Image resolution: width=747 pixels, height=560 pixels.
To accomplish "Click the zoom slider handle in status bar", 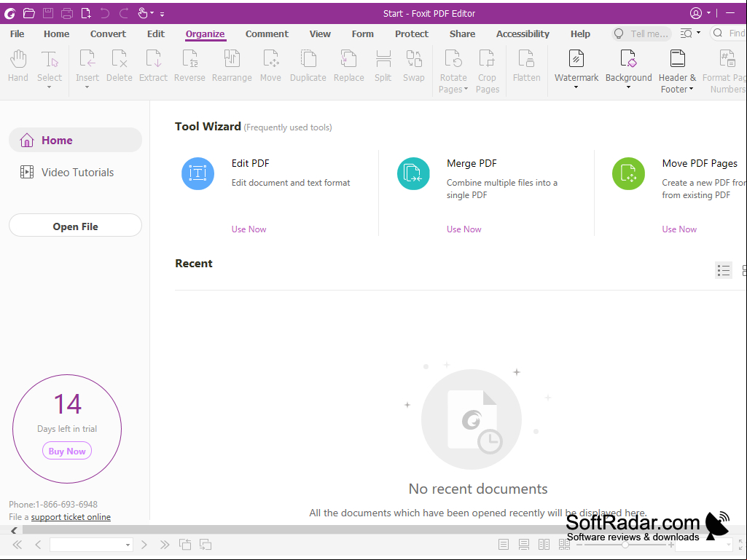I will click(625, 544).
